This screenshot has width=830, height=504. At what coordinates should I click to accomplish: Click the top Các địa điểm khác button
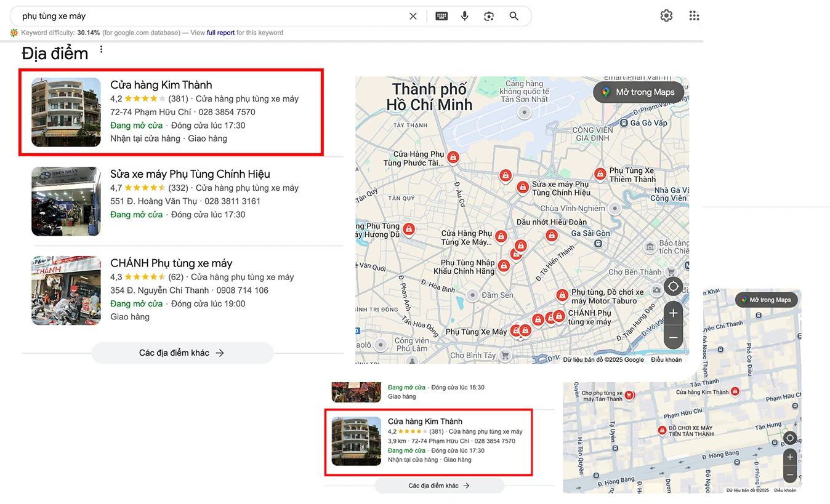[182, 353]
